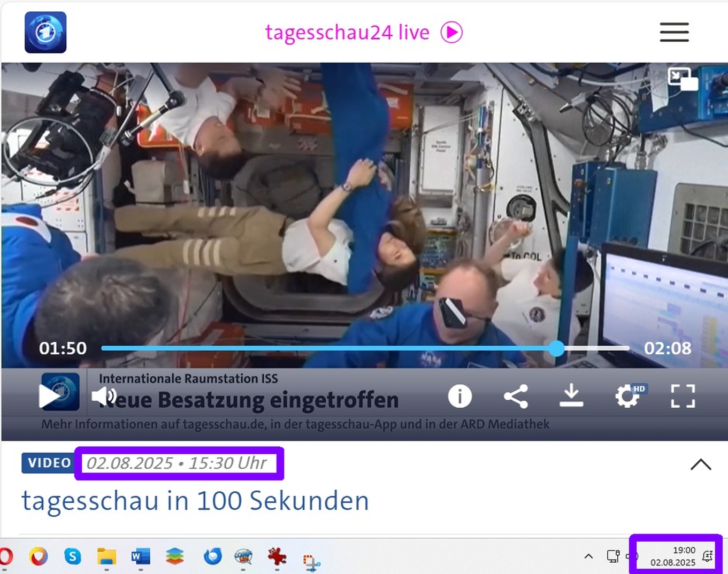Open video quality settings gear
Image resolution: width=728 pixels, height=574 pixels.
[627, 397]
